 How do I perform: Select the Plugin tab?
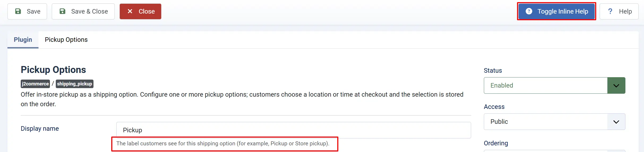point(23,40)
